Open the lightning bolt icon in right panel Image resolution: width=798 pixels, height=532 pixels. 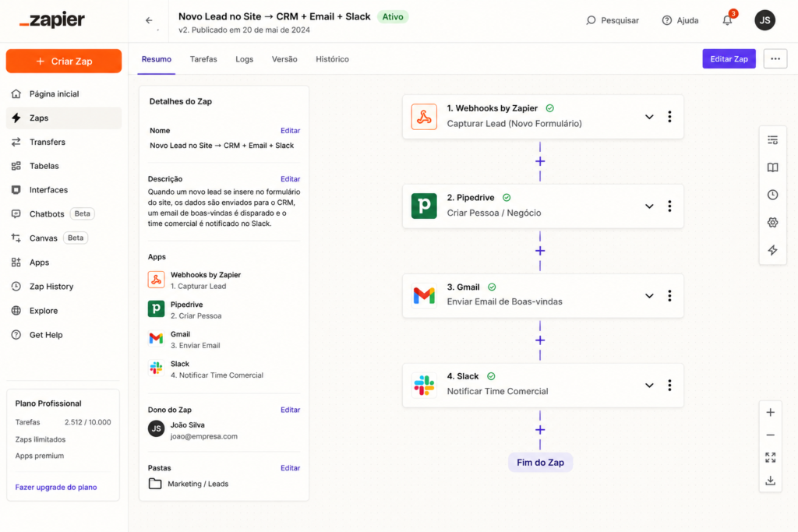pos(772,250)
